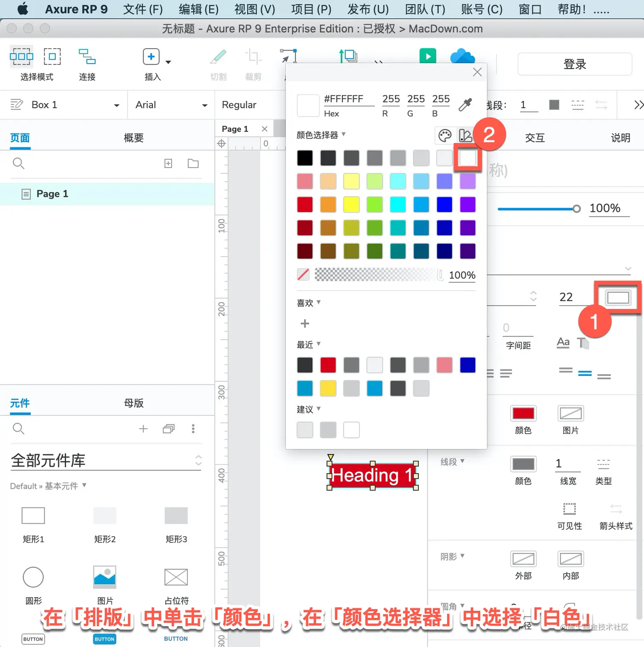The image size is (644, 647).
Task: Click the border 可见性 visibility icon
Action: tap(569, 508)
